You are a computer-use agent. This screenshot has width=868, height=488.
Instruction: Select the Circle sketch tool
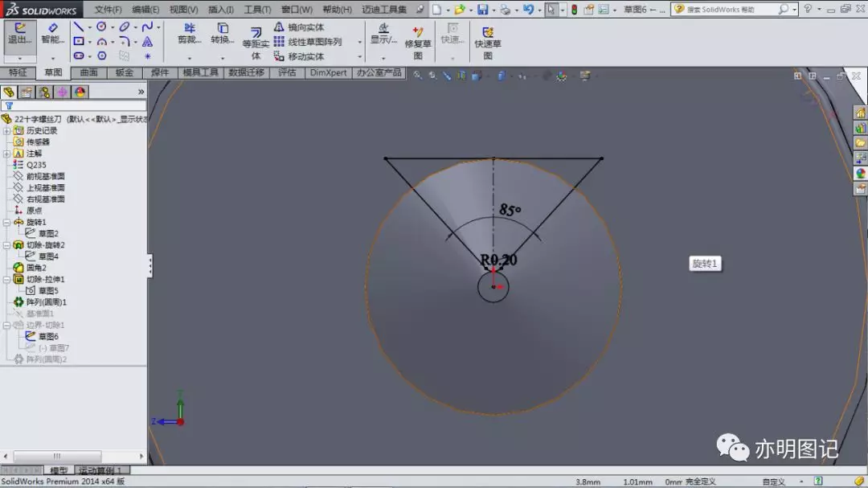[x=101, y=27]
